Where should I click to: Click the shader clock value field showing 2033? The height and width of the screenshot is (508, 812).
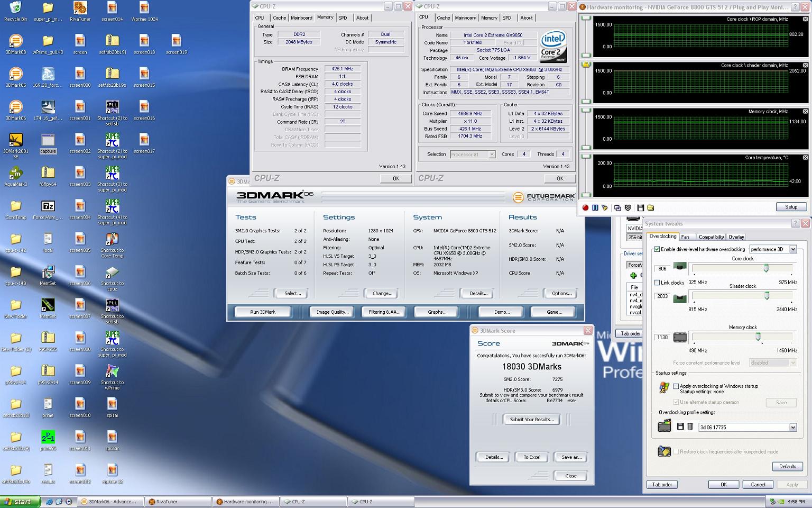(662, 296)
